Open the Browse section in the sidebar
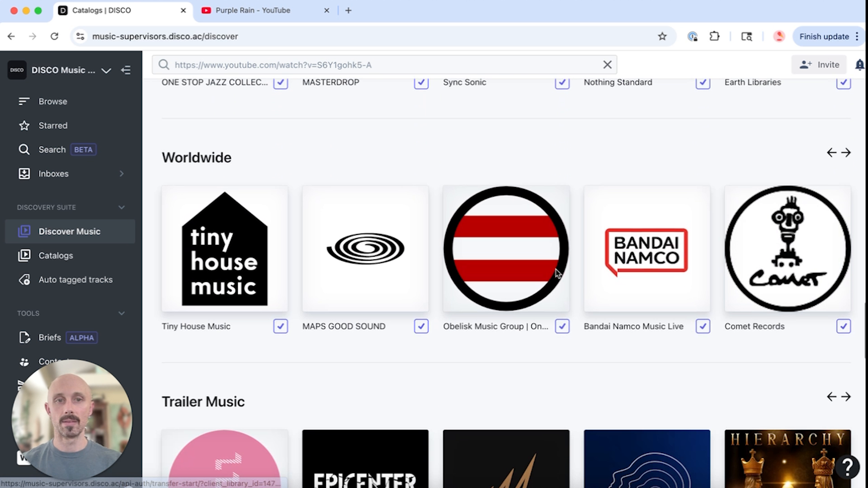Viewport: 868px width, 488px height. (52, 101)
